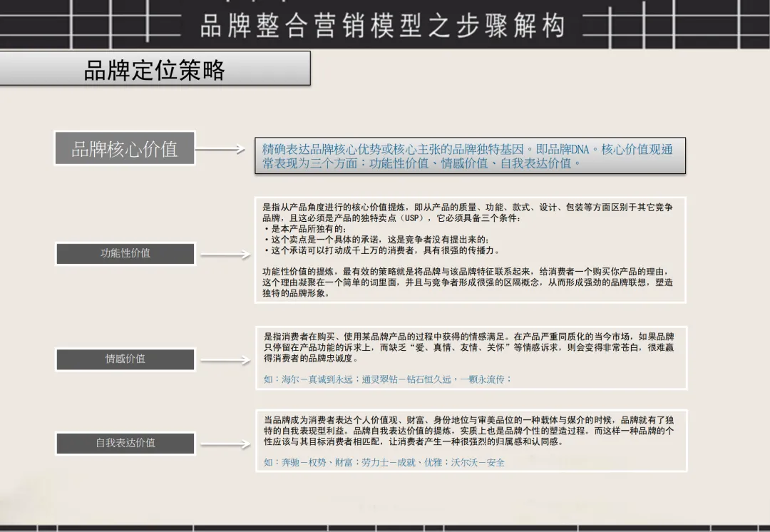This screenshot has height=532, width=770.
Task: Click the arrow next to 情感价值
Action: 225,359
